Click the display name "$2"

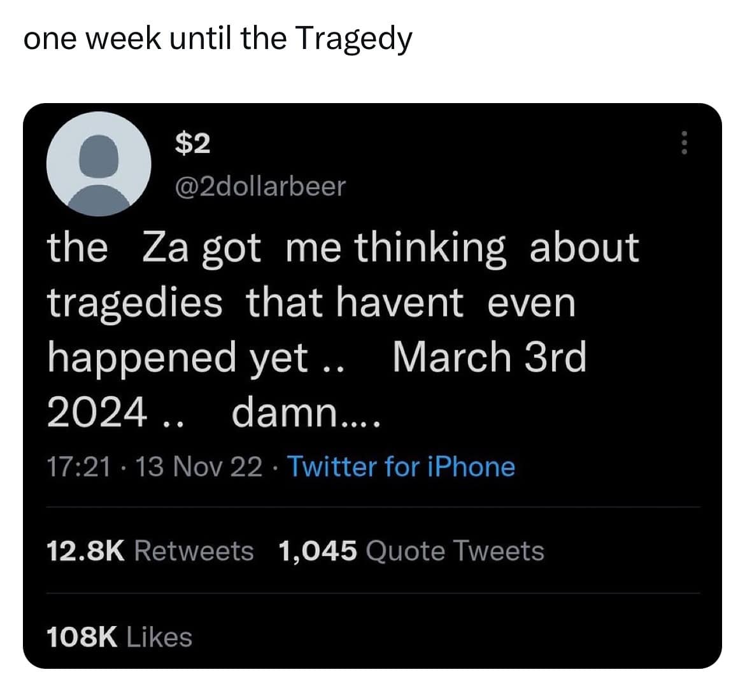tap(192, 144)
